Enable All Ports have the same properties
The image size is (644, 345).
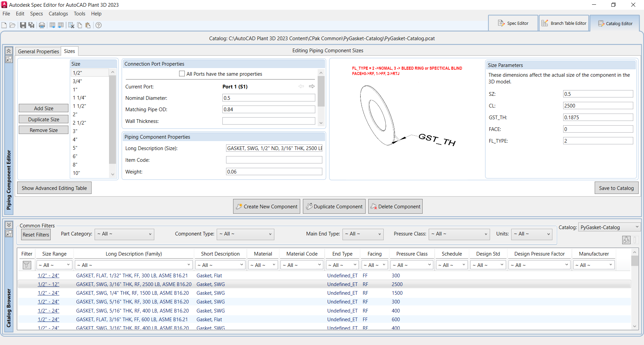pos(182,74)
